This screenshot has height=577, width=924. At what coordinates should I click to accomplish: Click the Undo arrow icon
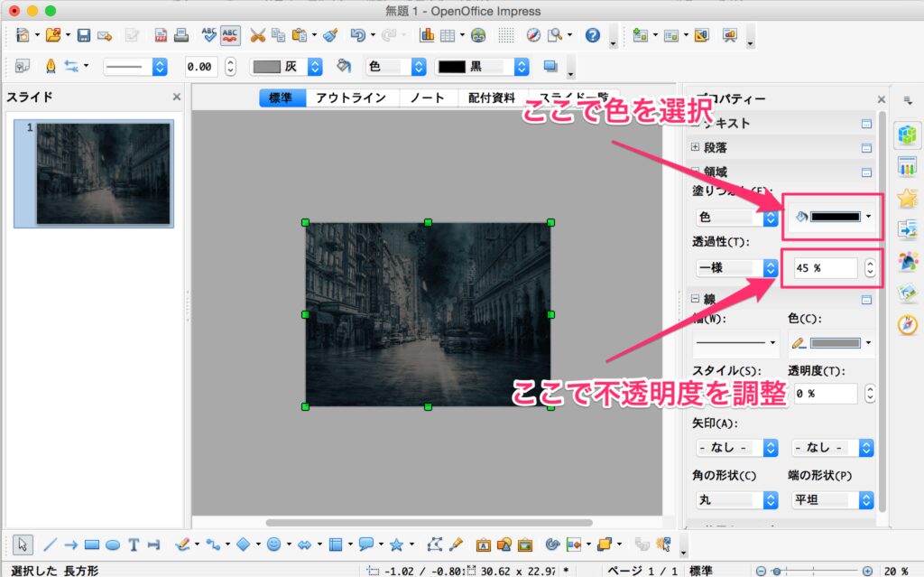click(357, 36)
